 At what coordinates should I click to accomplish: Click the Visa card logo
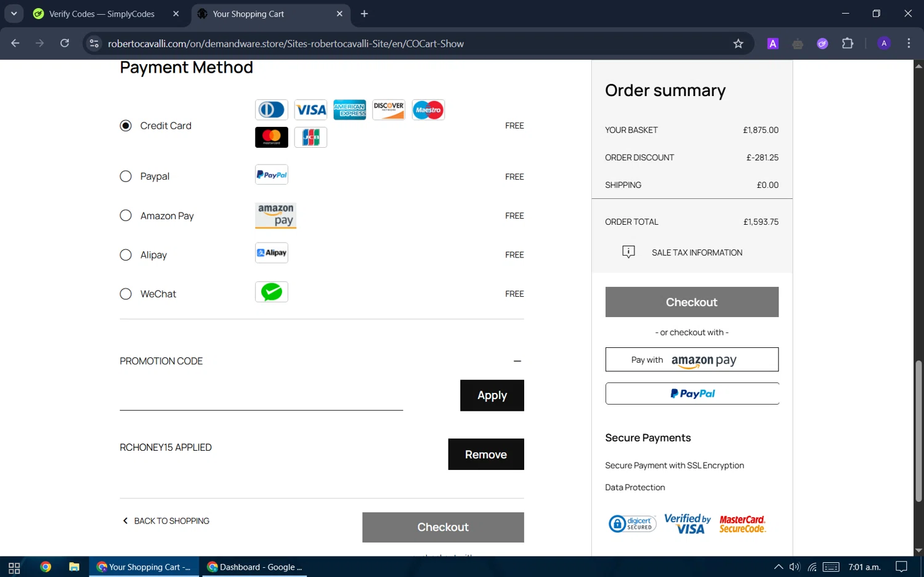coord(310,110)
